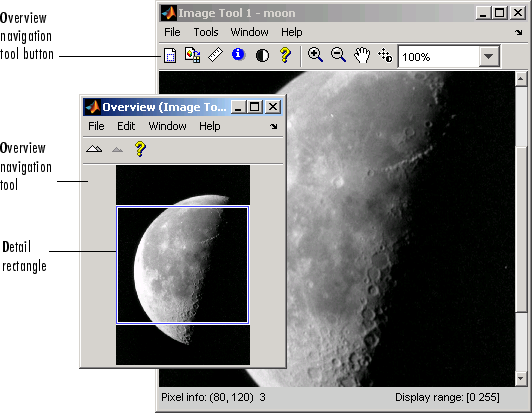Select the Zoom In magnifier
532x413 pixels.
click(315, 55)
